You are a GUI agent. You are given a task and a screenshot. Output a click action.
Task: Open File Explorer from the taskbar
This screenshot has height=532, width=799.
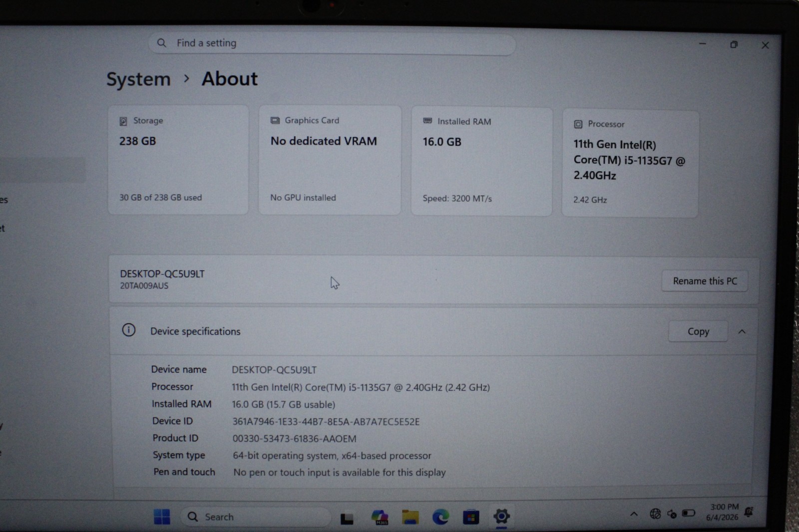coord(410,518)
